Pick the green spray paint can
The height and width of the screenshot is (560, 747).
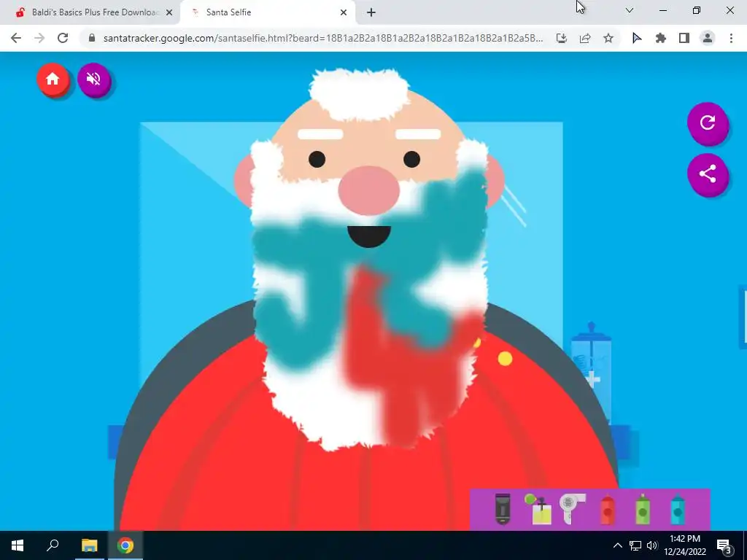643,510
